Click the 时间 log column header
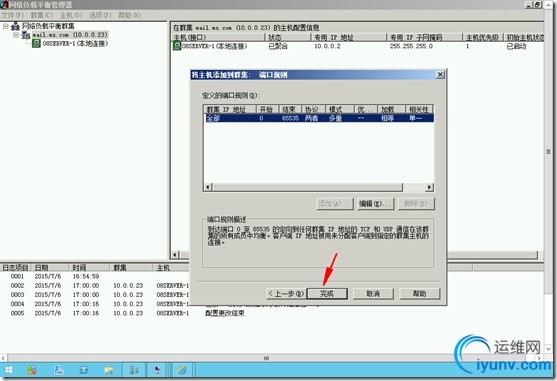This screenshot has width=557, height=381. (x=89, y=267)
